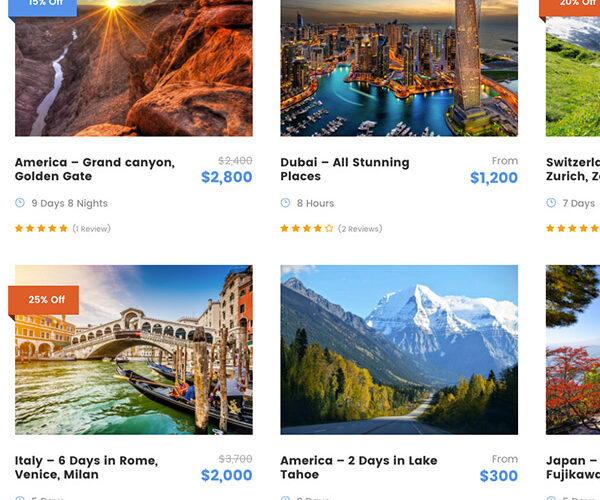Click the Dubai marina skyline photo
The image size is (600, 500).
tap(399, 68)
